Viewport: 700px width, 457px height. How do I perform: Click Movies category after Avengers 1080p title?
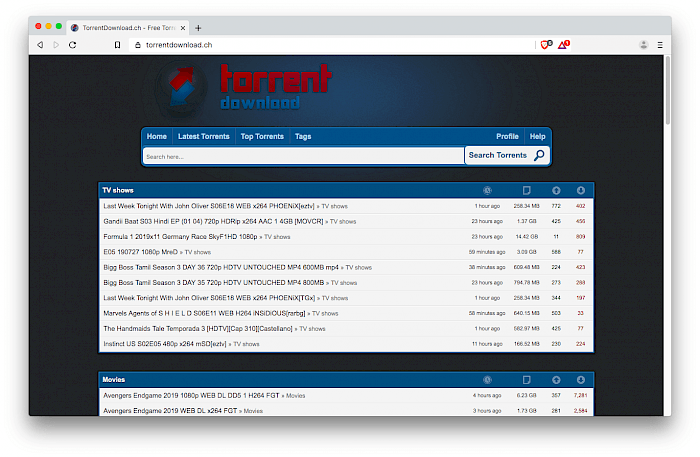296,396
